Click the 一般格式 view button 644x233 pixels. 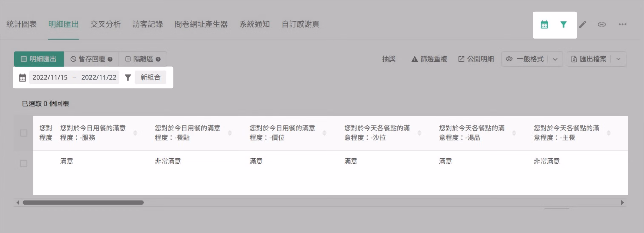pyautogui.click(x=524, y=59)
